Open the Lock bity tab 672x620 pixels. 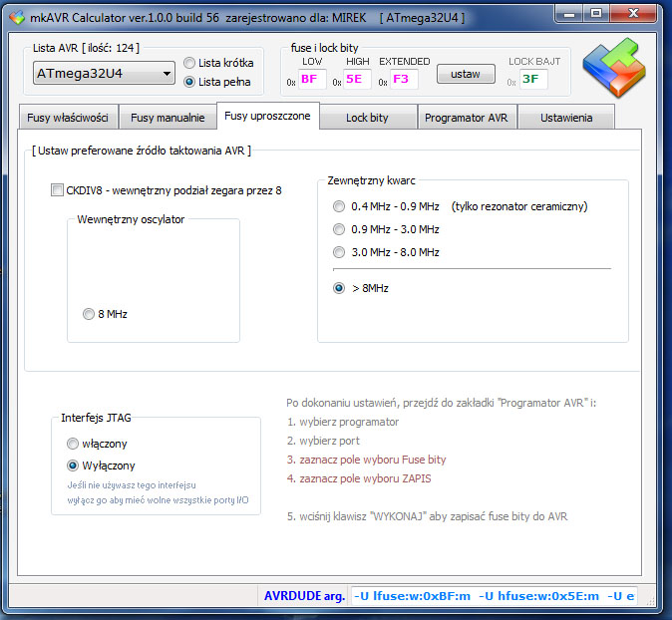point(368,117)
